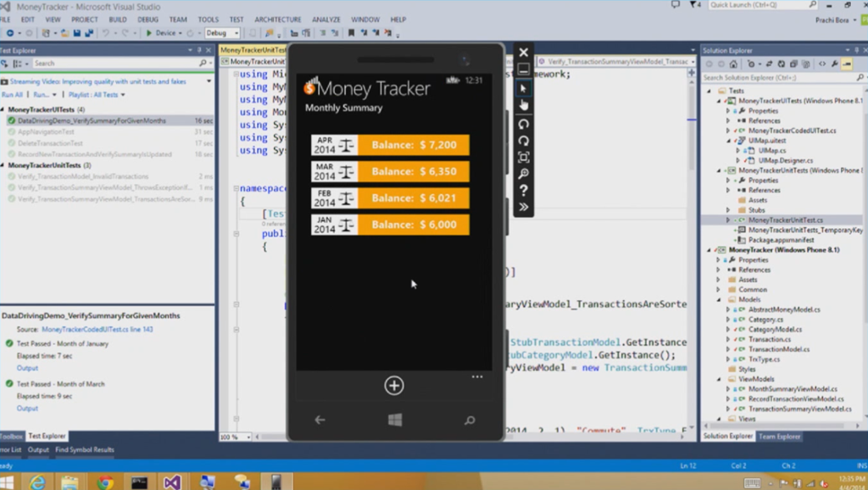Viewport: 868px width, 490px height.
Task: Toggle Preview Selected Items in Solution Explorer
Action: point(847,64)
